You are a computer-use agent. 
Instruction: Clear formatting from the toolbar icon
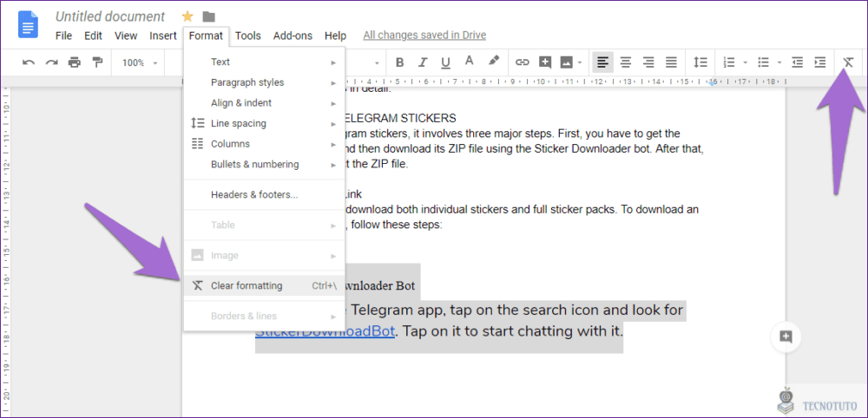coord(848,62)
